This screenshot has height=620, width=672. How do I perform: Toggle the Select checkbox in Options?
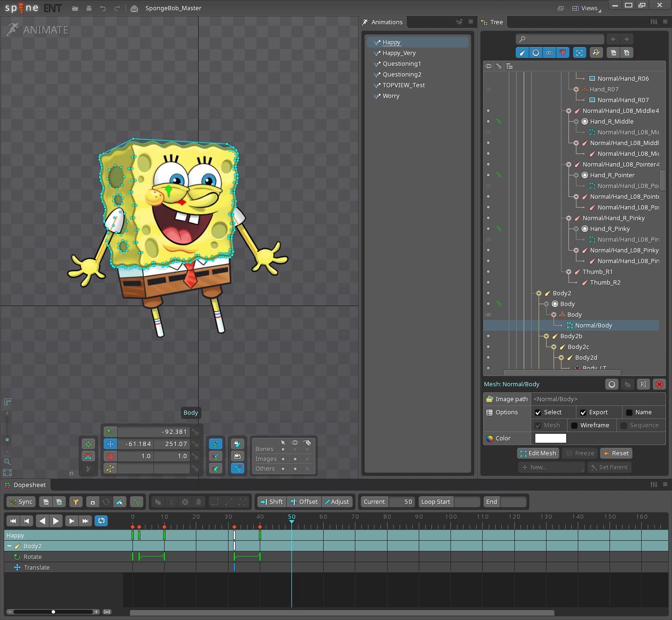tap(538, 412)
